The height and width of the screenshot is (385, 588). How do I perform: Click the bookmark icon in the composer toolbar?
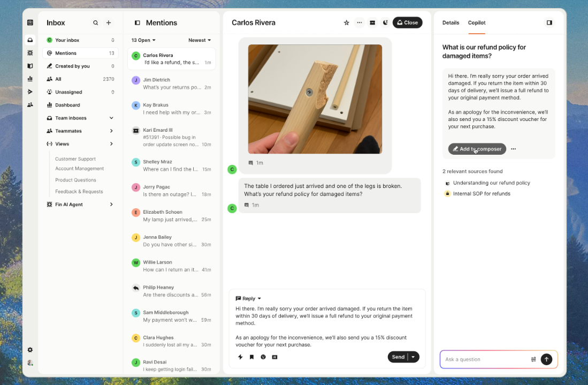pyautogui.click(x=251, y=357)
